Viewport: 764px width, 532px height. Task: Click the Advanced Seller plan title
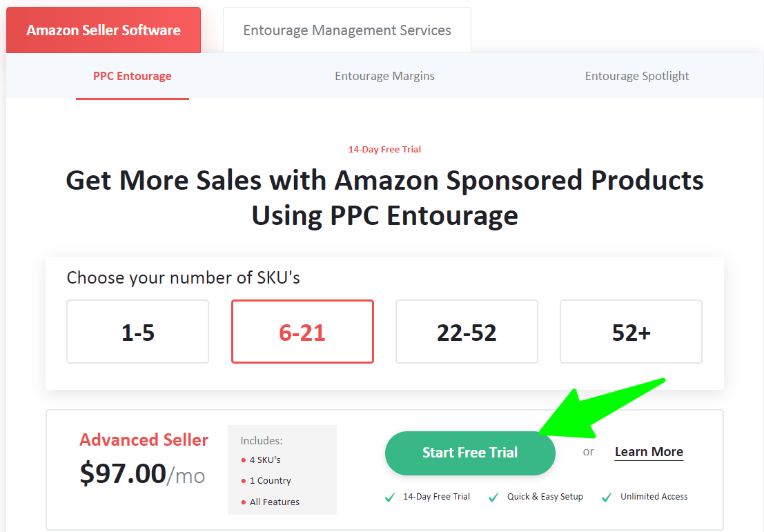click(x=144, y=440)
